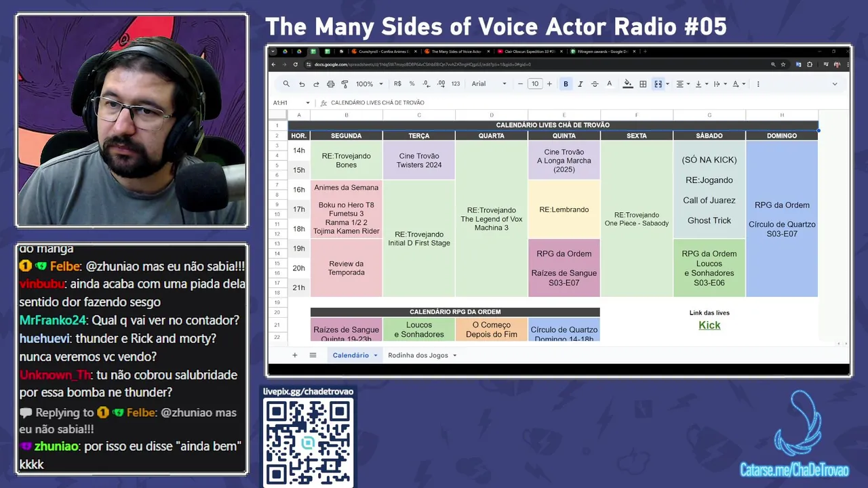Screen dimensions: 868x488
Task: Reload the browser page
Action: 296,64
